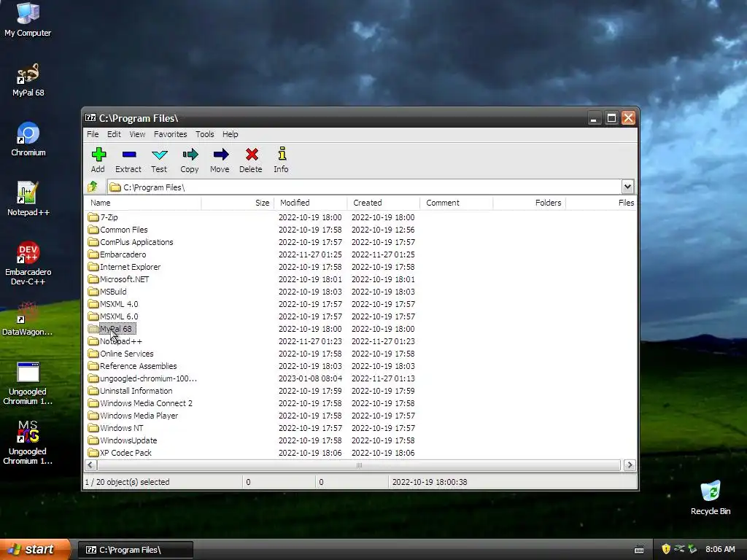747x560 pixels.
Task: Click the 8:06 AM system clock
Action: pos(720,549)
